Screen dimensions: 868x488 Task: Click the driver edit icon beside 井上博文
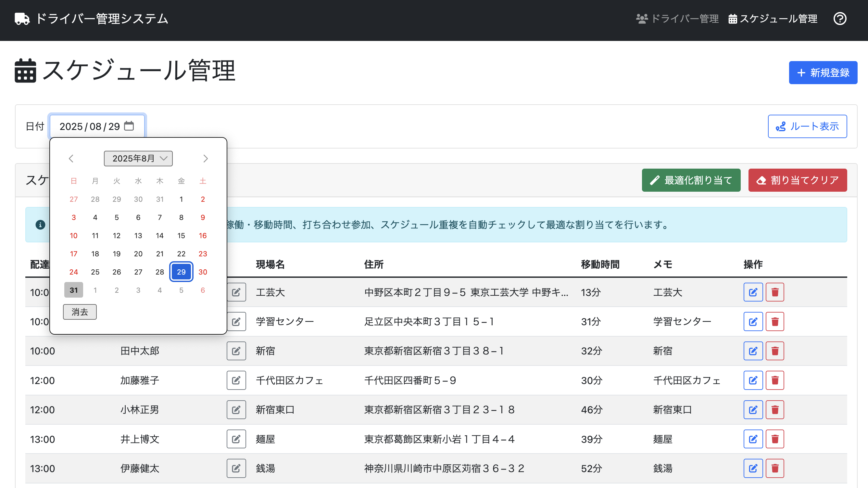(236, 439)
